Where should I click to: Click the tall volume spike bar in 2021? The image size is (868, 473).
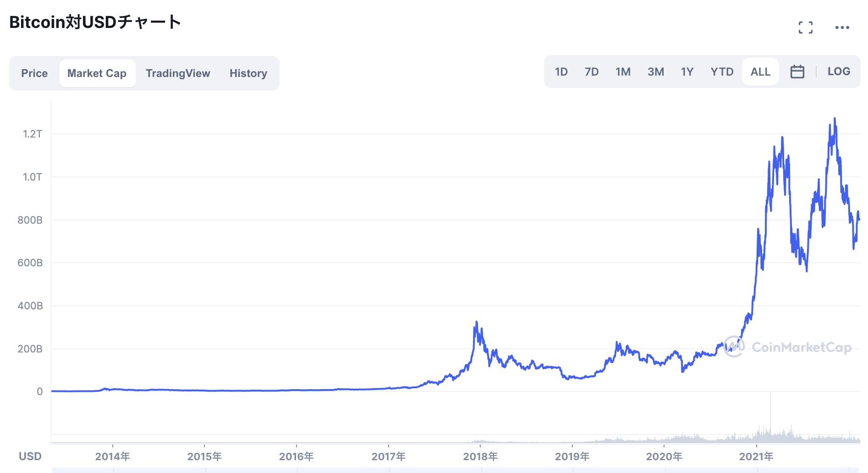pyautogui.click(x=770, y=412)
